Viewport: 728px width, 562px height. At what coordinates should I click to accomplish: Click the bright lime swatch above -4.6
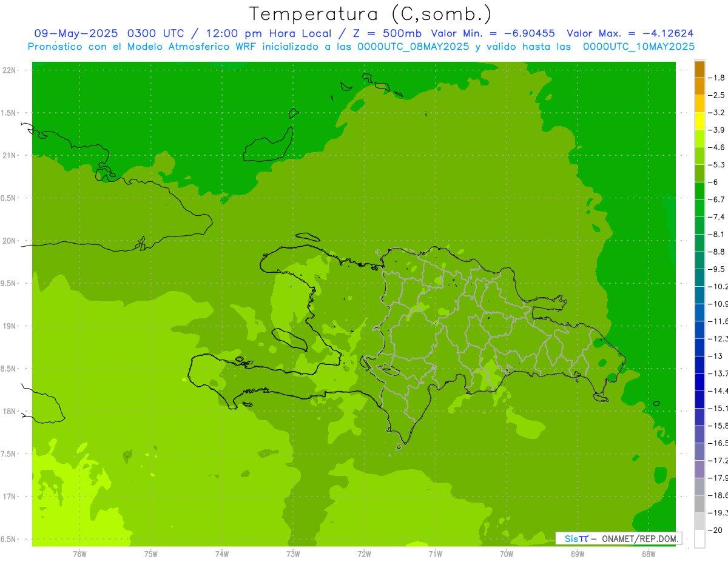click(699, 139)
